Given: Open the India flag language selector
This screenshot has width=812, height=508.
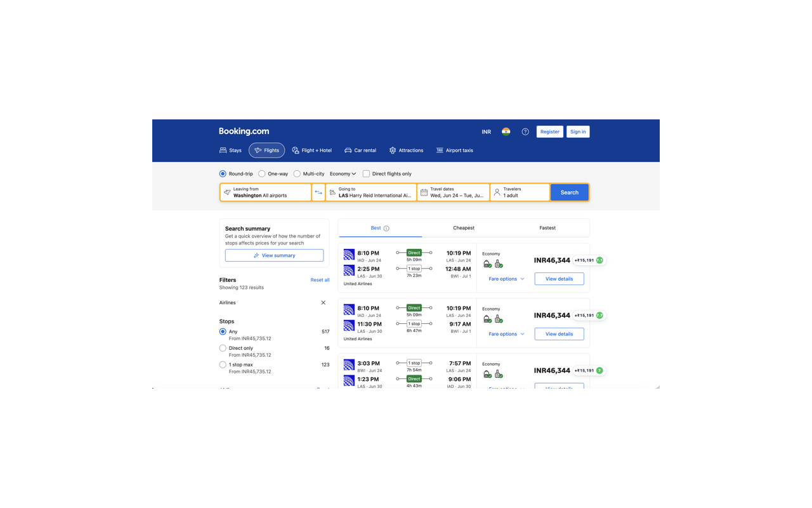Looking at the screenshot, I should [x=506, y=131].
